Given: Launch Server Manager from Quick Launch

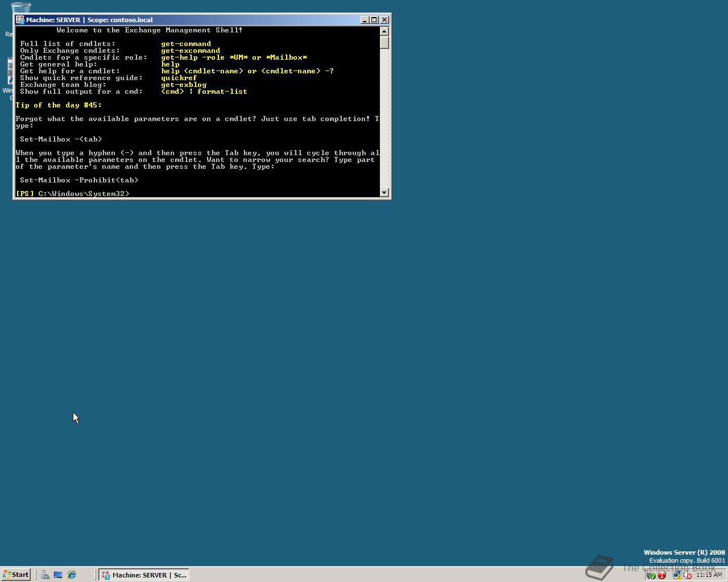Looking at the screenshot, I should [x=45, y=575].
